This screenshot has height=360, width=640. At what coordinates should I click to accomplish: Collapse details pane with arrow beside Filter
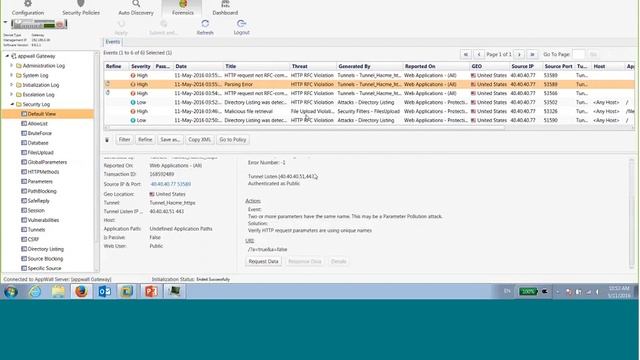point(107,140)
